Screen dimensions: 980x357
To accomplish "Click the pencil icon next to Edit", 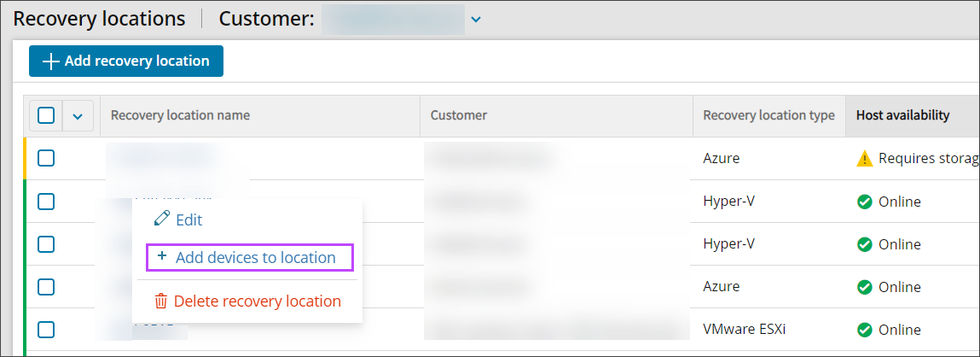I will coord(161,219).
